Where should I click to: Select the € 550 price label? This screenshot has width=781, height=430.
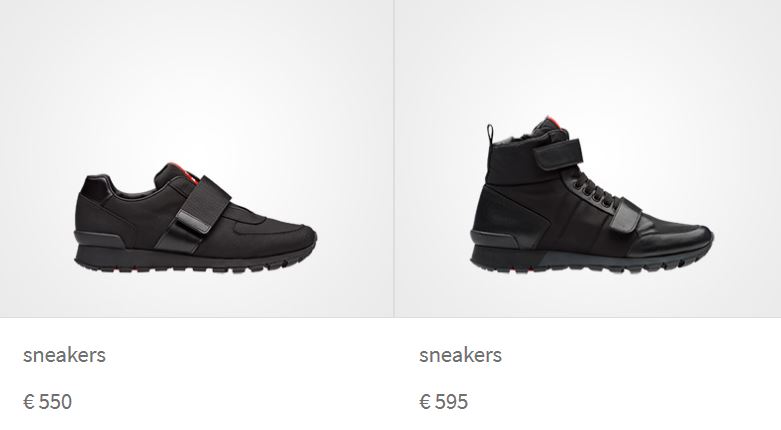tap(47, 402)
